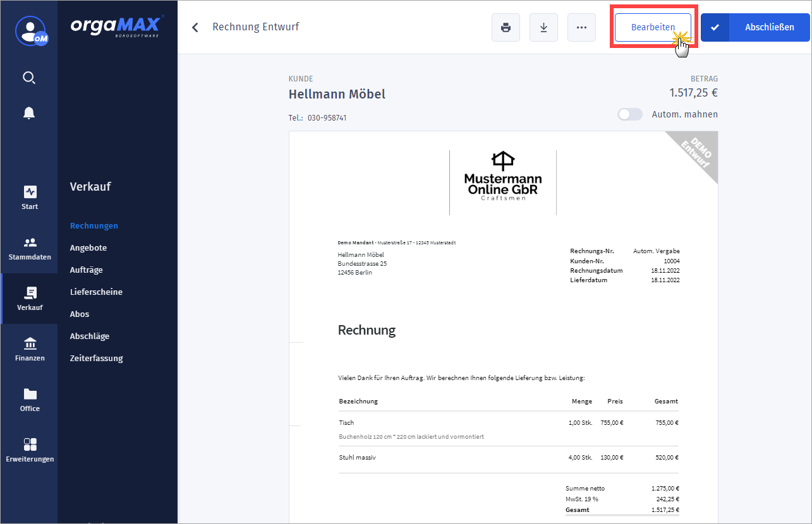
Task: Open Office folder section in sidebar
Action: (30, 400)
